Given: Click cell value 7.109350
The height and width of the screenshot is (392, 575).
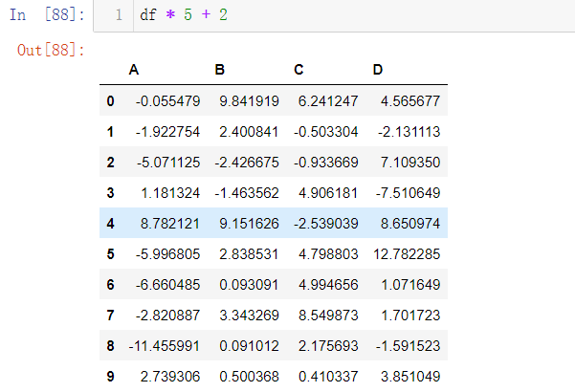Looking at the screenshot, I should point(410,163).
